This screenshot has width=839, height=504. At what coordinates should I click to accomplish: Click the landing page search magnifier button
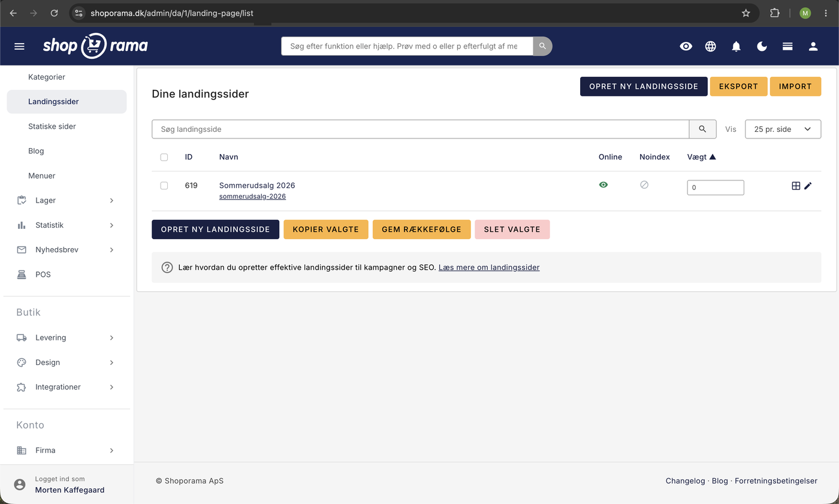tap(703, 129)
